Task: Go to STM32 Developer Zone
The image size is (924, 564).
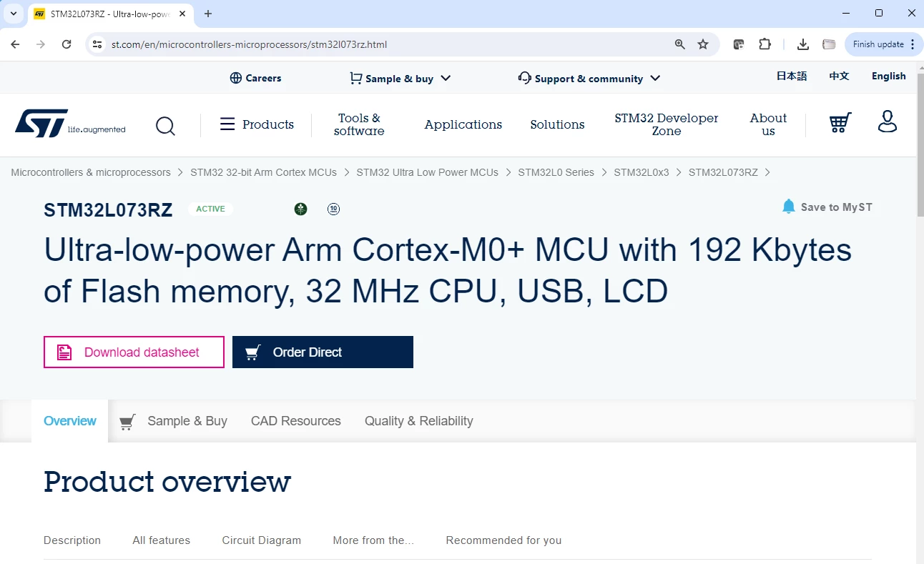Action: tap(667, 124)
